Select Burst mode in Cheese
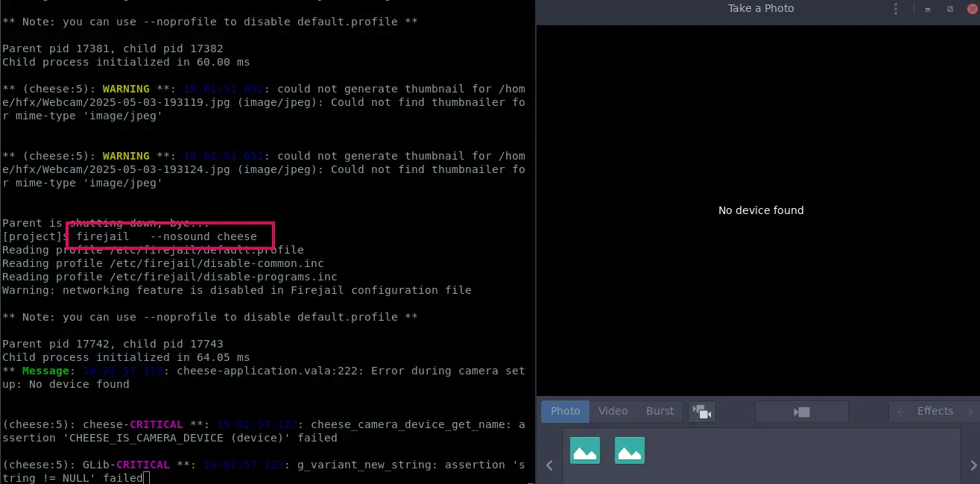The height and width of the screenshot is (484, 980). click(660, 411)
